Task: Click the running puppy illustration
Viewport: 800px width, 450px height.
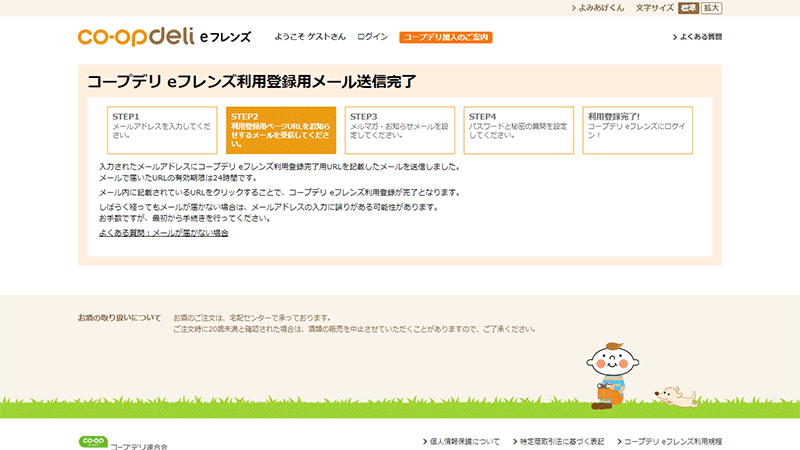Action: (677, 397)
